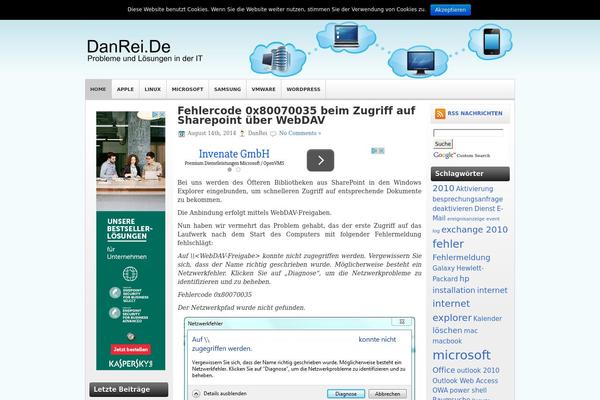The width and height of the screenshot is (600, 400).
Task: Open tag Fehlermeldung
Action: click(461, 258)
